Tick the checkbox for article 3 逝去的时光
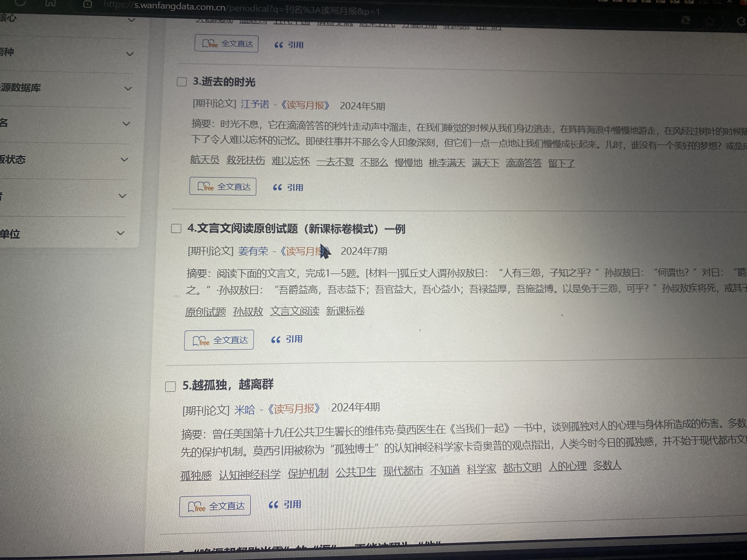The image size is (747, 560). click(x=182, y=82)
